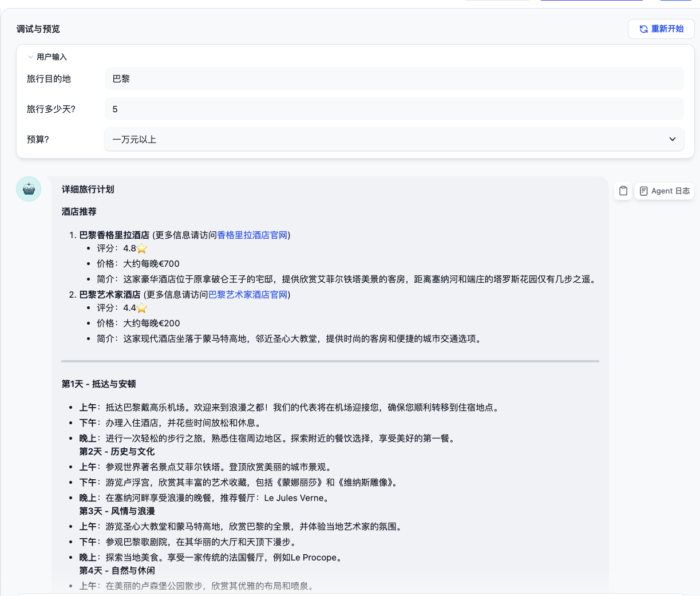700x596 pixels.
Task: Copy the travel plan via clipboard icon
Action: tap(623, 191)
